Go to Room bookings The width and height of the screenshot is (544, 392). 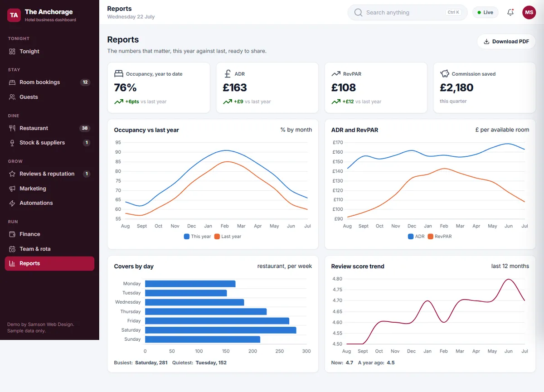pos(49,82)
